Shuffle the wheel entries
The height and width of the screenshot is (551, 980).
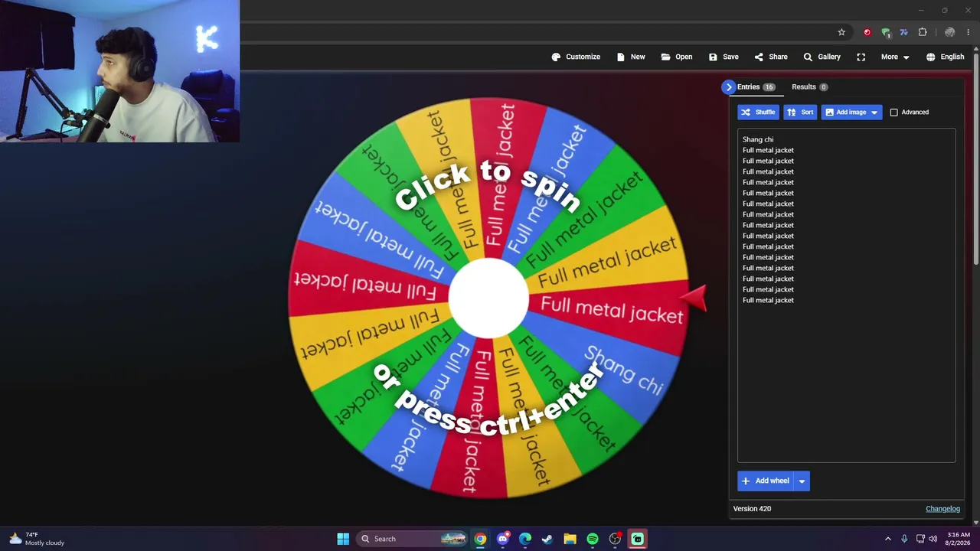pyautogui.click(x=758, y=112)
